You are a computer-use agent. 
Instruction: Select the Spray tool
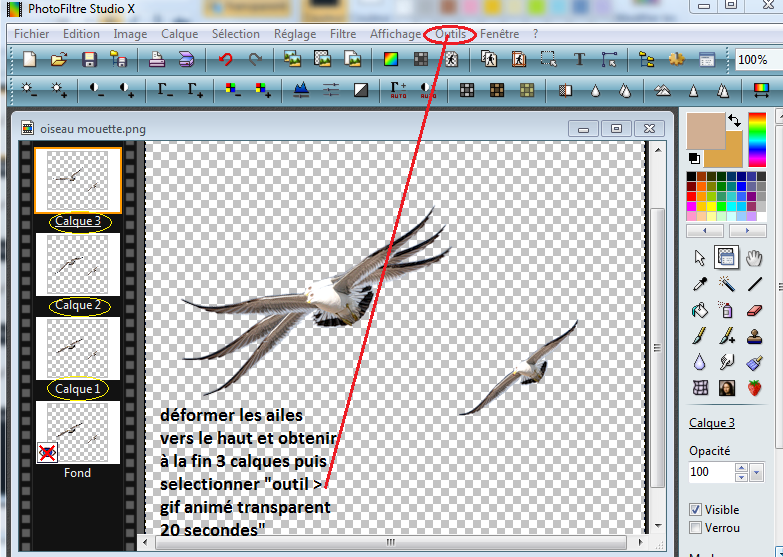(x=727, y=310)
